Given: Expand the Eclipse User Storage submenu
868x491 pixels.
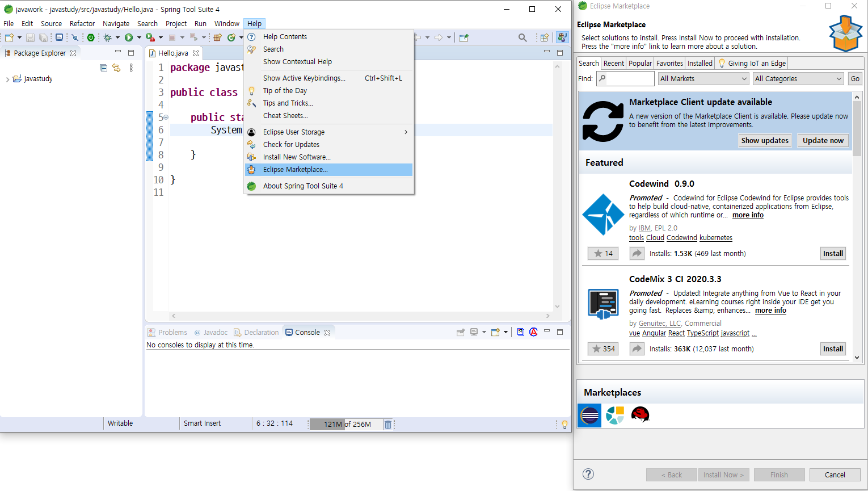Looking at the screenshot, I should (406, 132).
